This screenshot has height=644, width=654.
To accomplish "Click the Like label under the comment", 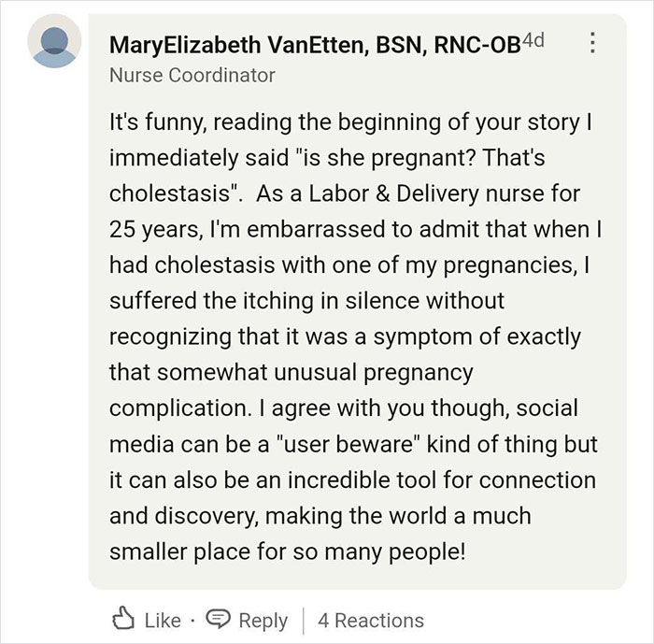I will (x=164, y=620).
